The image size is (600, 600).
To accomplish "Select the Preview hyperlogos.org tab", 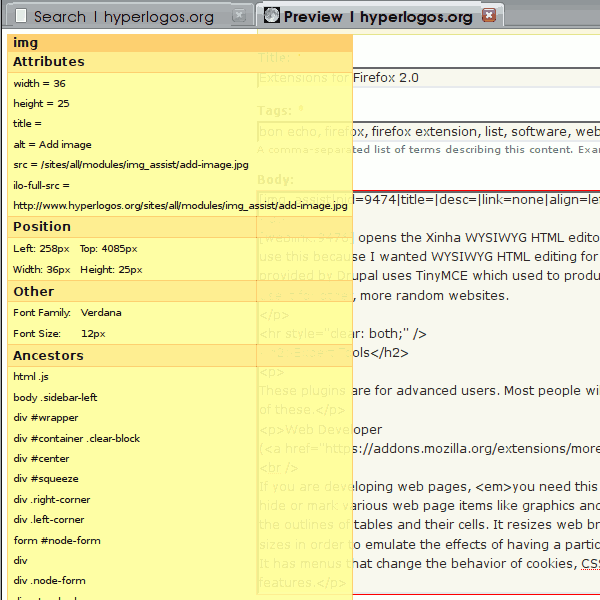I will coord(379,16).
